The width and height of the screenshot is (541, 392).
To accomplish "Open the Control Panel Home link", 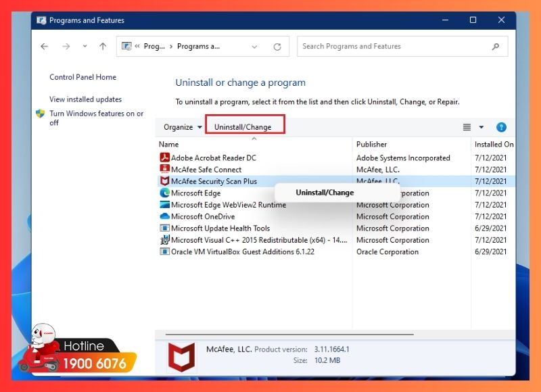I will (x=83, y=77).
